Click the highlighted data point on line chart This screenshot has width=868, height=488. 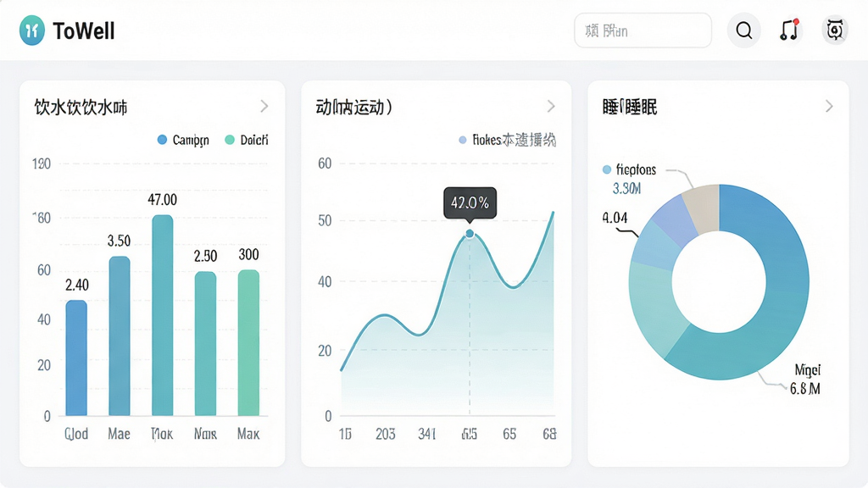click(470, 234)
